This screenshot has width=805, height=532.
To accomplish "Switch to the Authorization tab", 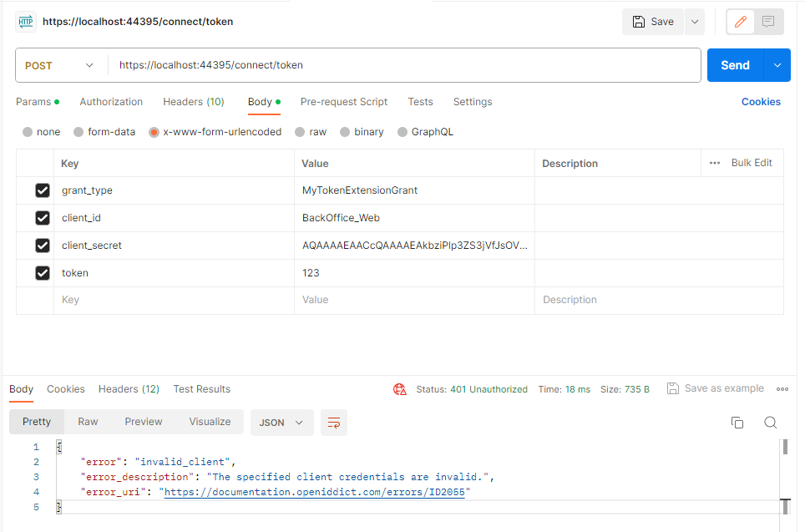I will point(111,102).
